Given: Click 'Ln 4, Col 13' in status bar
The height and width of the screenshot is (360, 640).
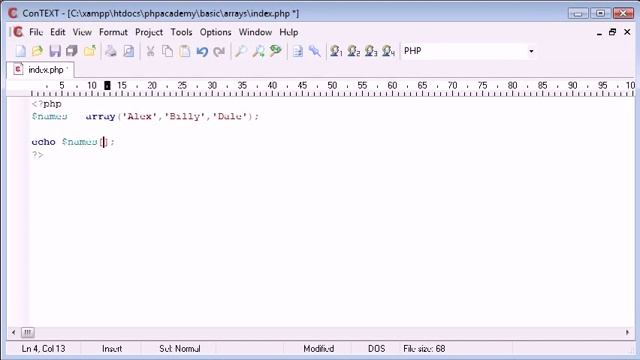Looking at the screenshot, I should pyautogui.click(x=43, y=349).
